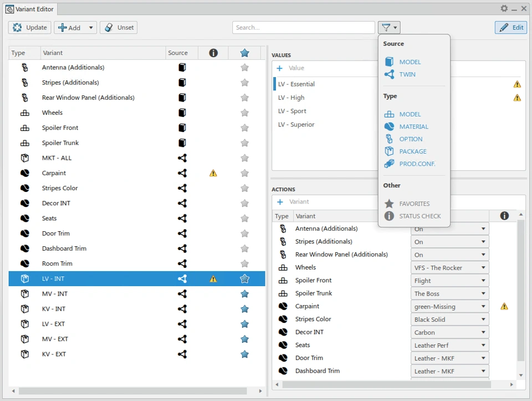Click the Source column header

coord(182,53)
